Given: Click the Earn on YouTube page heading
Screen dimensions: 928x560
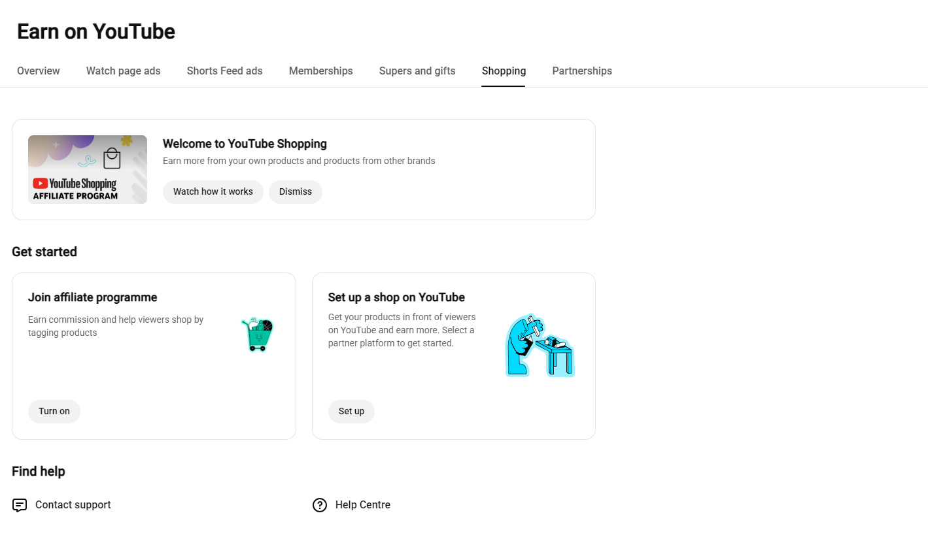Looking at the screenshot, I should (96, 31).
